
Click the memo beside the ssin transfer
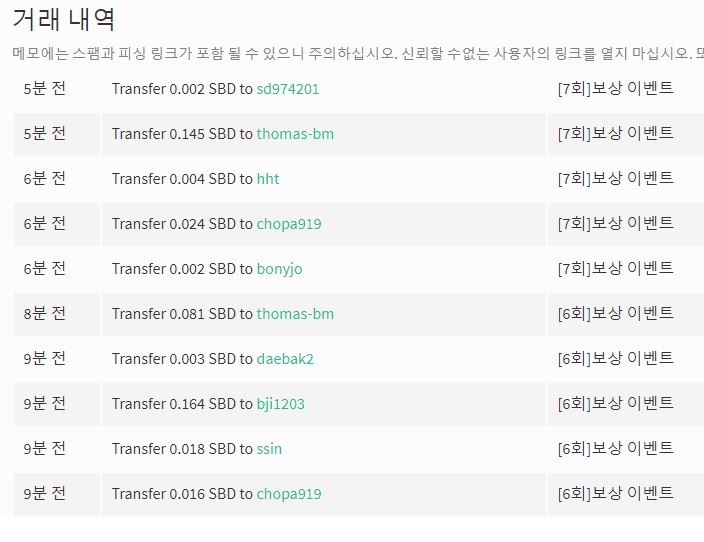pyautogui.click(x=616, y=447)
